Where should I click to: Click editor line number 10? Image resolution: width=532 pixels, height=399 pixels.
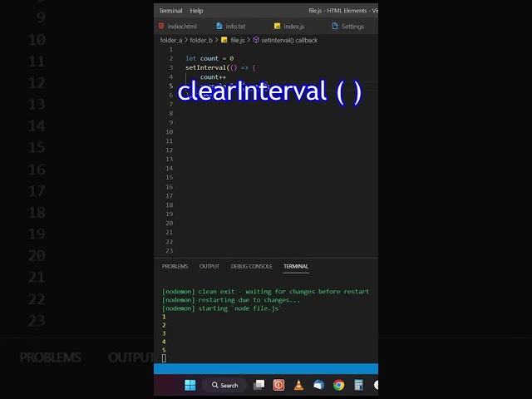coord(170,131)
